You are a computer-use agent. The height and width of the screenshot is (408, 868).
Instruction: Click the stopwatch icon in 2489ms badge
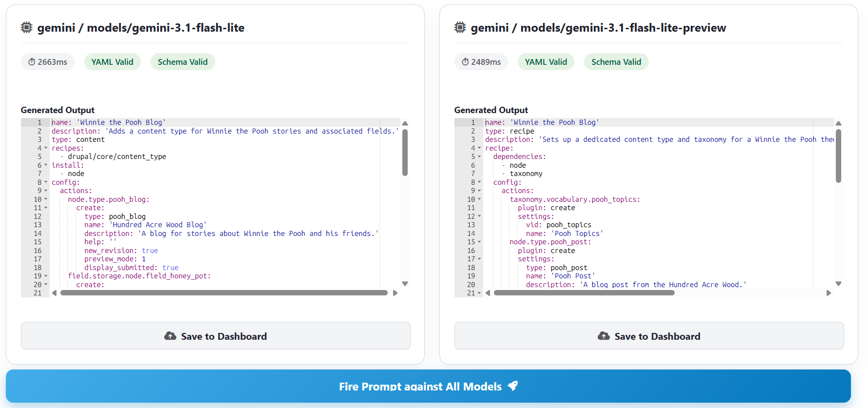pos(465,62)
